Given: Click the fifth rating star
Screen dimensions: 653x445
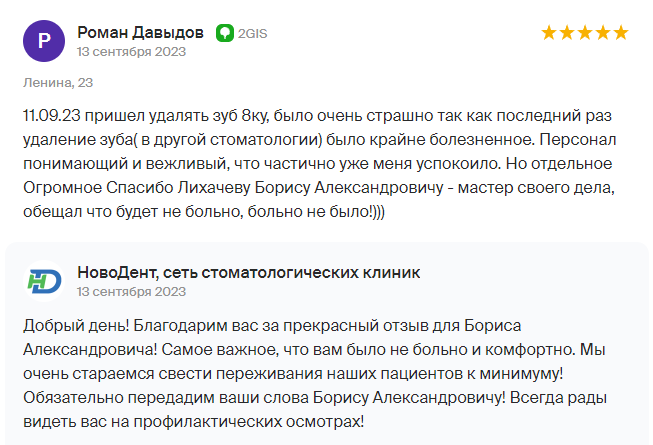Looking at the screenshot, I should (x=621, y=32).
